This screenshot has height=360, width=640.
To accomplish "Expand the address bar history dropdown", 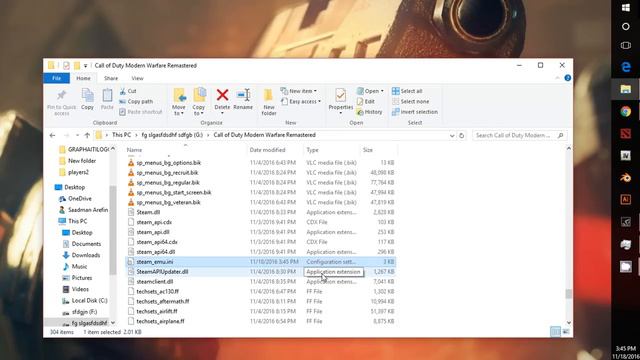I will [x=452, y=136].
